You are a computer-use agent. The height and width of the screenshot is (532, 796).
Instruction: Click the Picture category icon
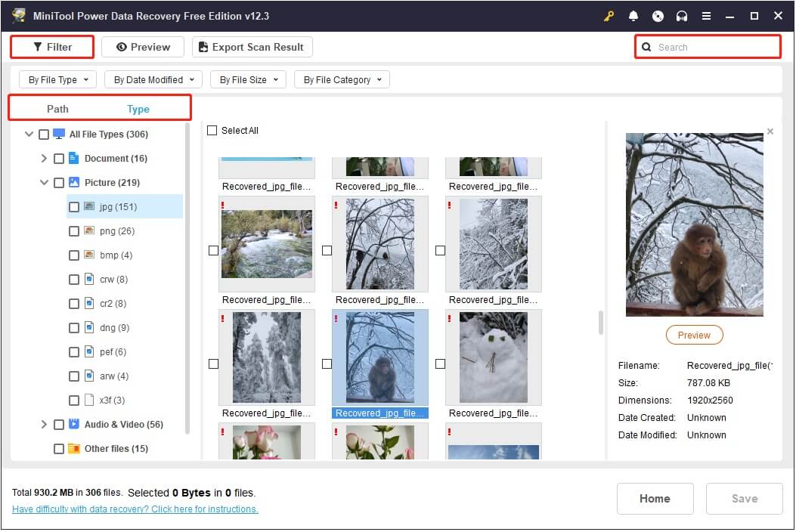[x=74, y=182]
